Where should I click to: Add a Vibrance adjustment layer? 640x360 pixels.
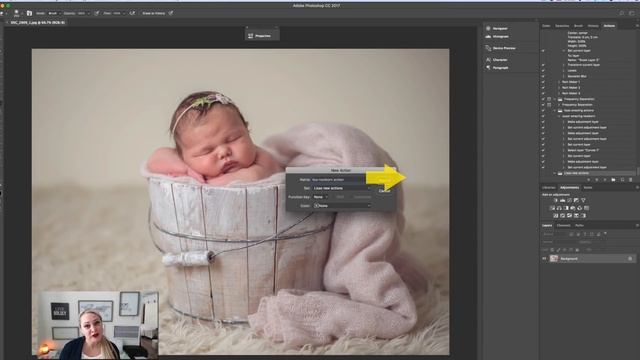pos(583,200)
